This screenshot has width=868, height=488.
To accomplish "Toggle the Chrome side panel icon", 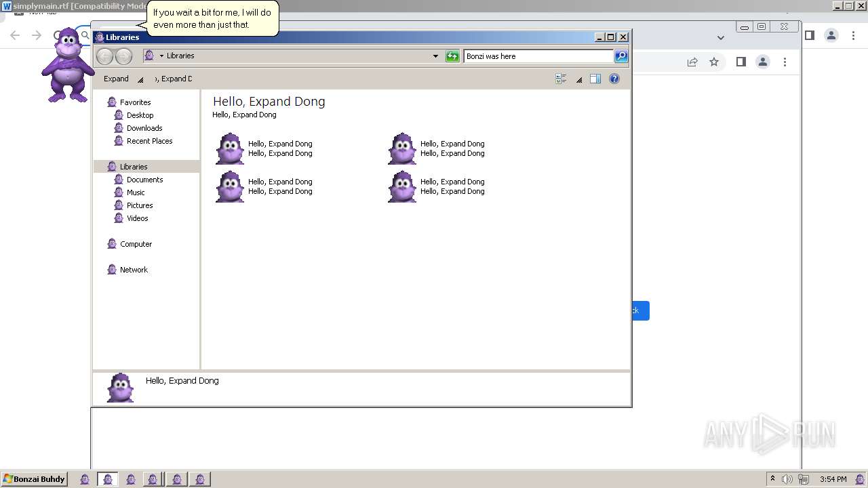I will click(741, 62).
